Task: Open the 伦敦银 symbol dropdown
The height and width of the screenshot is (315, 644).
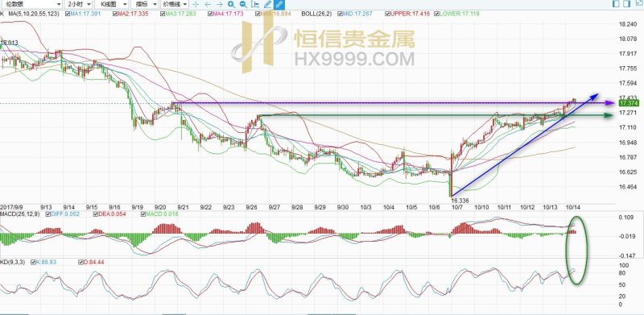Action: pyautogui.click(x=31, y=5)
